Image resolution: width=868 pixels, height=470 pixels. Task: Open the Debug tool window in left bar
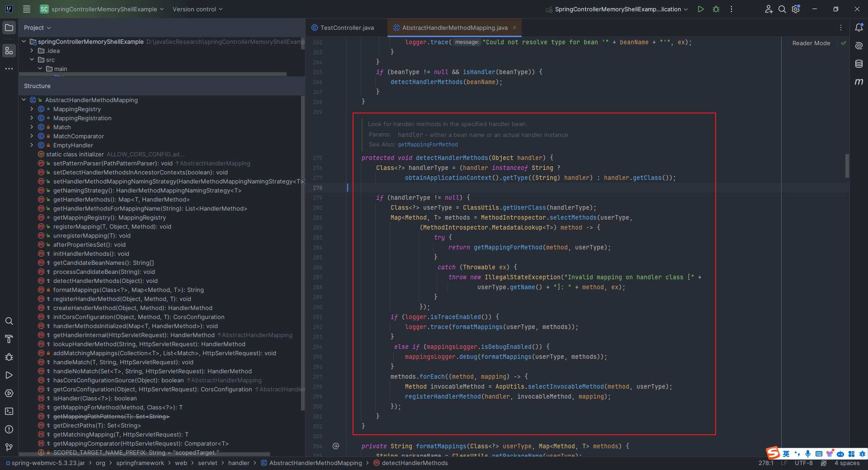[x=9, y=357]
